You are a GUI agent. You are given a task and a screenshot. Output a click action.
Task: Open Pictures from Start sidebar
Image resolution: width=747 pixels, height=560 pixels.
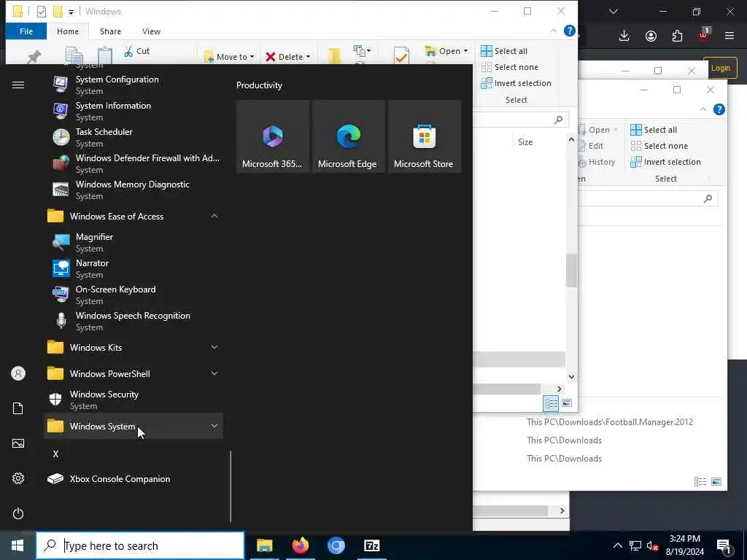[x=18, y=443]
